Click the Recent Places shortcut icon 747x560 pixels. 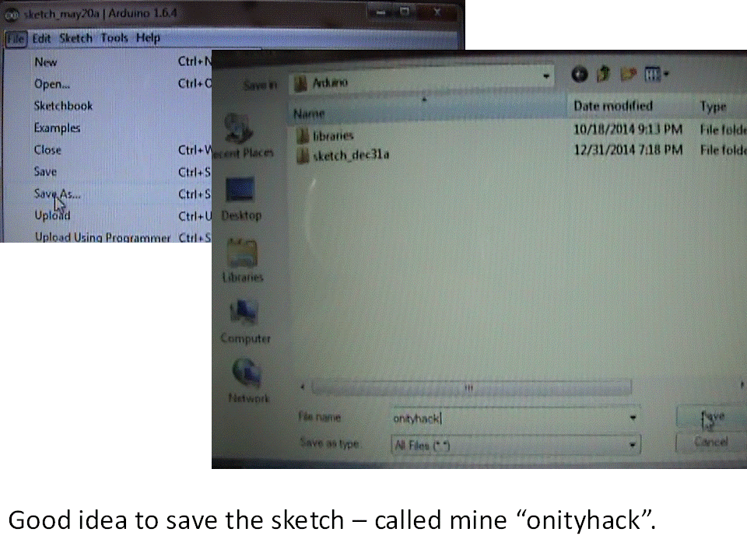coord(238,128)
